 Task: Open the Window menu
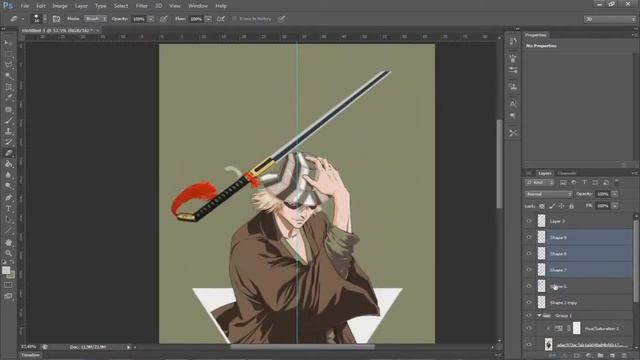tap(198, 6)
